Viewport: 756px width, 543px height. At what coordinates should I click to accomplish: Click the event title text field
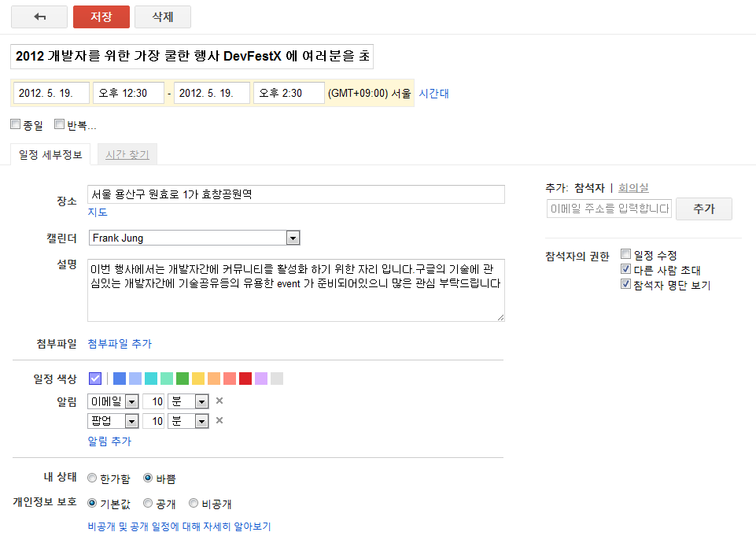[x=192, y=57]
